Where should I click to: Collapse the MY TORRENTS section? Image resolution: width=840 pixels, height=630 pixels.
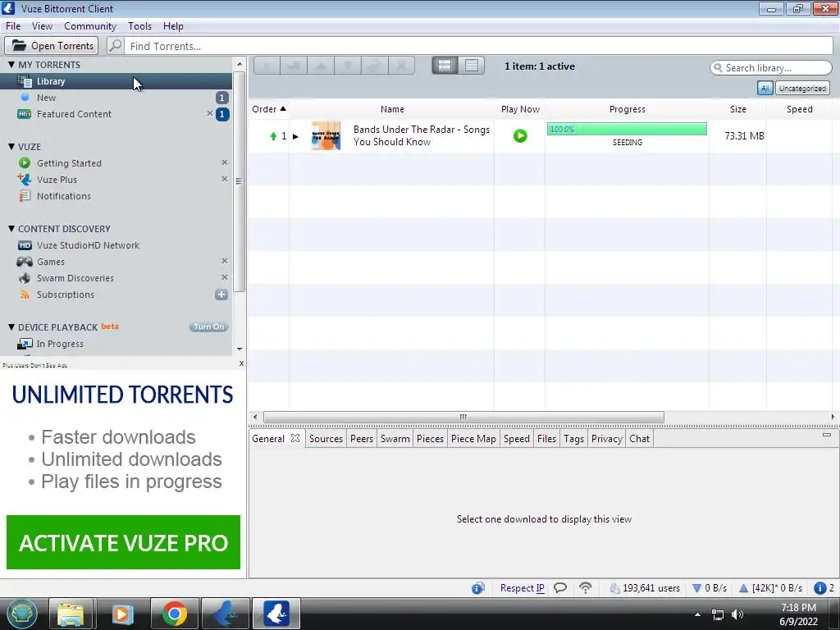11,65
